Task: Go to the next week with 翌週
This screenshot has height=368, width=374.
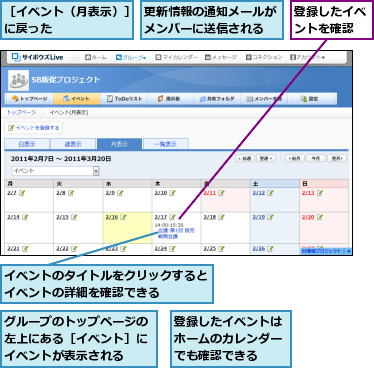Action: pos(266,158)
